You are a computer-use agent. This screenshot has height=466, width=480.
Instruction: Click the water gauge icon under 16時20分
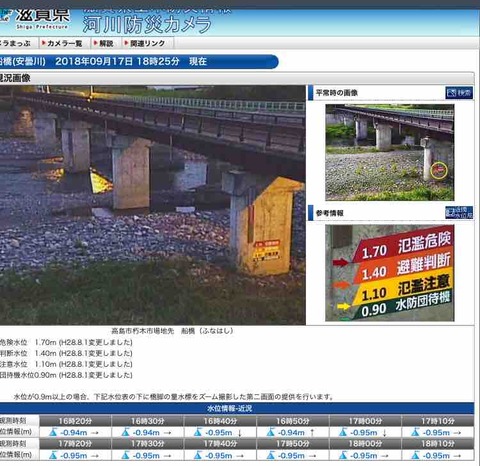pos(53,432)
